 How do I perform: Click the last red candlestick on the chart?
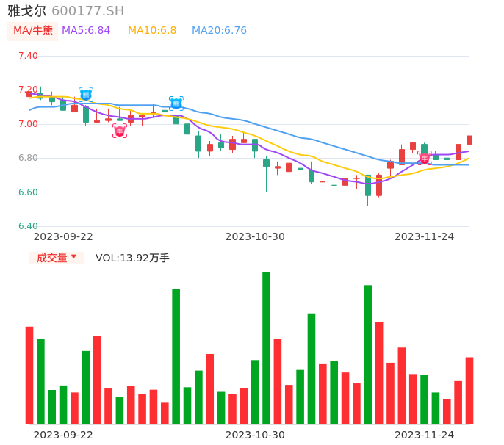point(469,140)
